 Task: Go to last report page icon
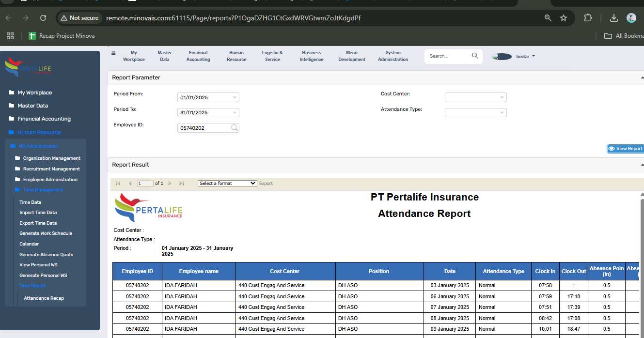coord(182,184)
